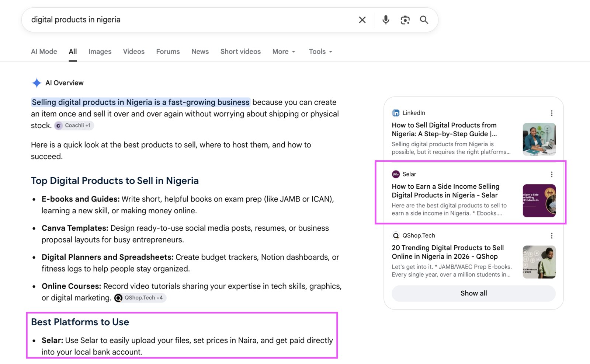Open Selar side income article link
The height and width of the screenshot is (364, 590).
click(x=445, y=191)
